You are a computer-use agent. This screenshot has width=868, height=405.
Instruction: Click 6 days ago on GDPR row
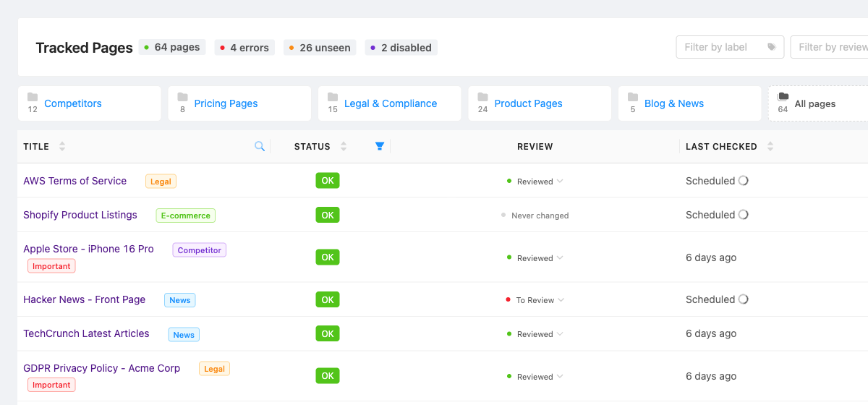tap(711, 376)
